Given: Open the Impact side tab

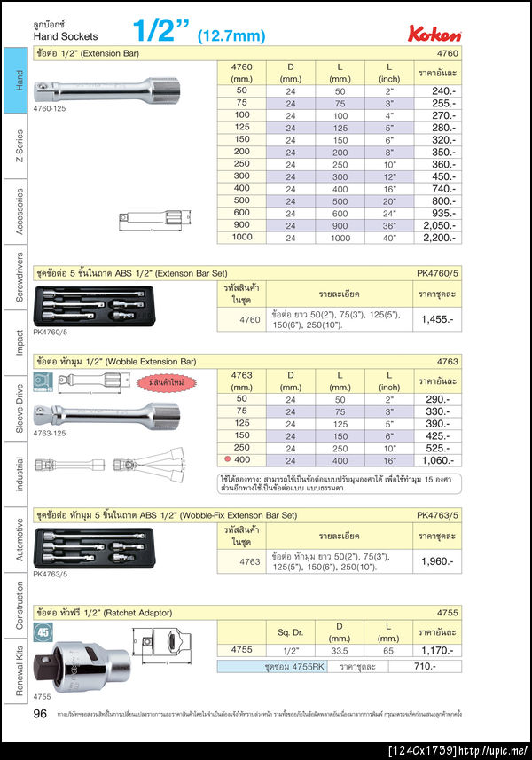Looking at the screenshot, I should (x=16, y=342).
